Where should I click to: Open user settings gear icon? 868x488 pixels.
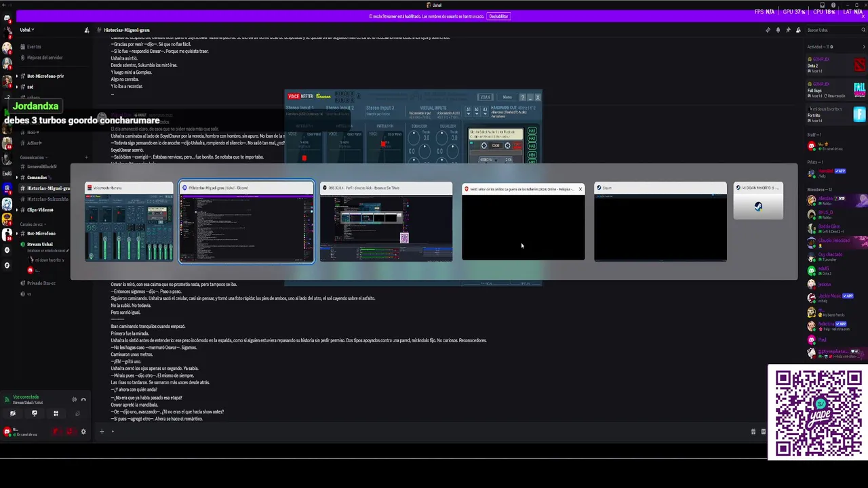pyautogui.click(x=83, y=432)
